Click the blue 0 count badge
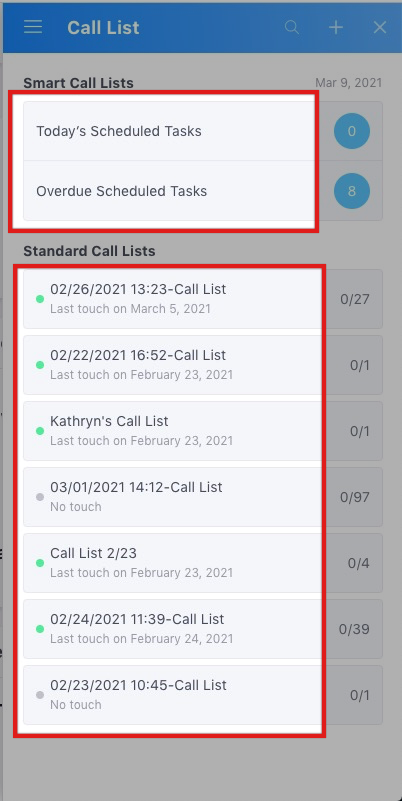The width and height of the screenshot is (402, 801). pos(351,131)
